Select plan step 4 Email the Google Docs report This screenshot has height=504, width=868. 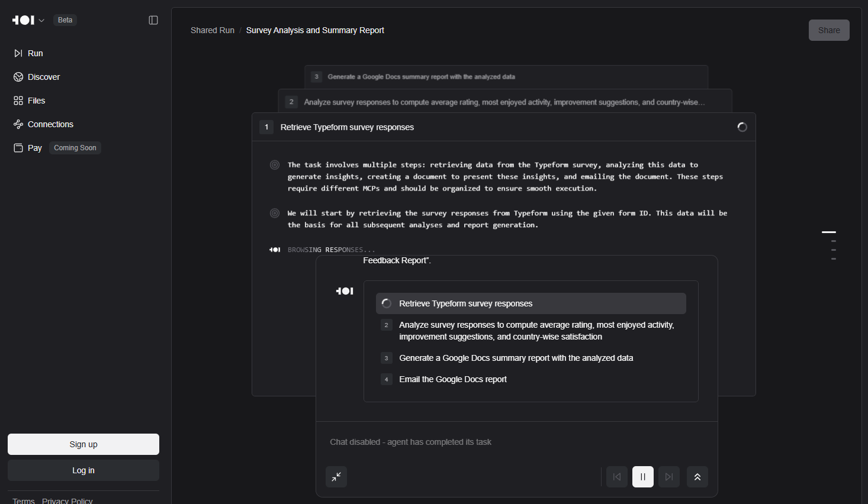[x=531, y=379]
